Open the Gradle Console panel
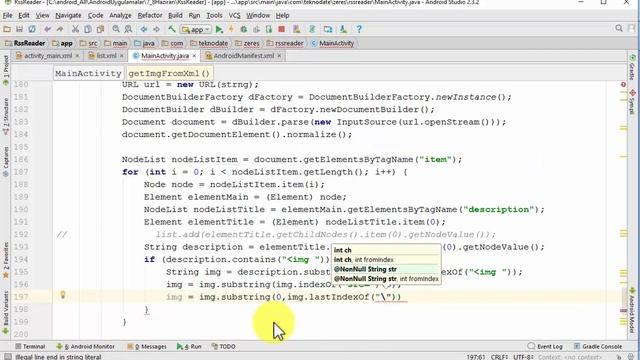 [x=598, y=346]
